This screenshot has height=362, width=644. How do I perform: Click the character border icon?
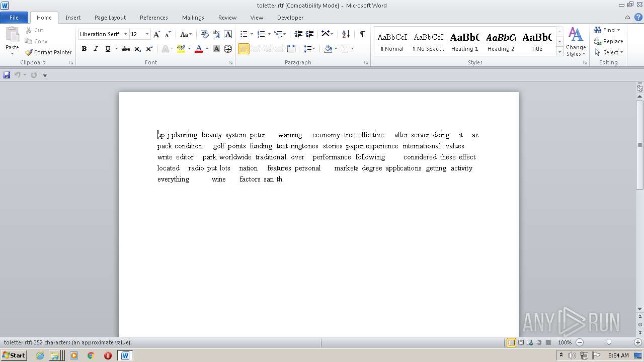[228, 34]
